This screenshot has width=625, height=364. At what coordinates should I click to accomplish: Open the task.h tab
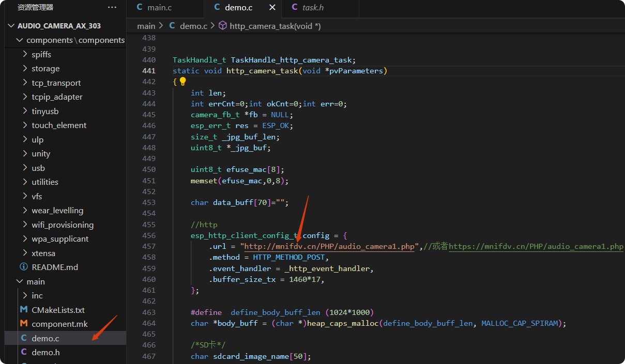[x=320, y=8]
